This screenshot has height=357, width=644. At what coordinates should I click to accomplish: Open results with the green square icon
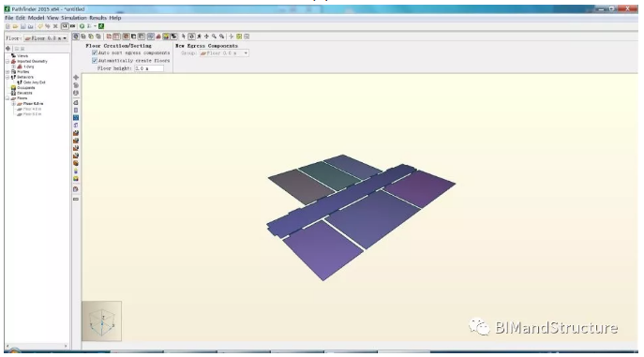pos(101,26)
